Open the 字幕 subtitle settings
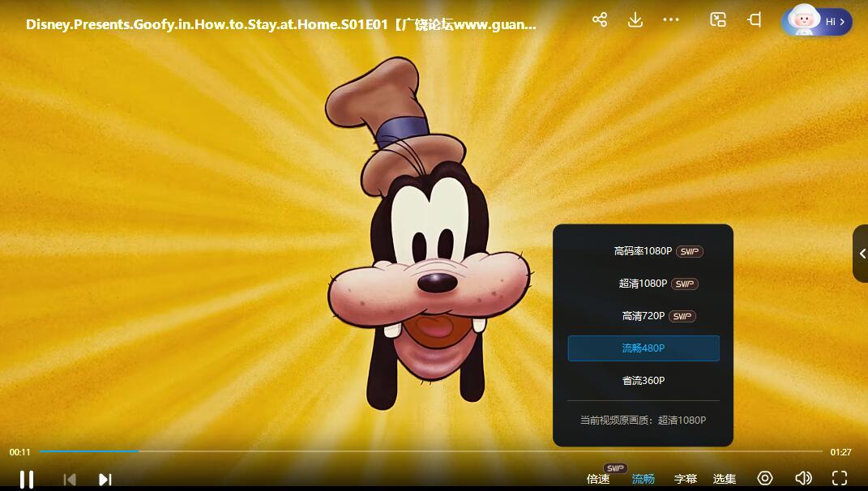This screenshot has width=868, height=491. click(x=686, y=480)
